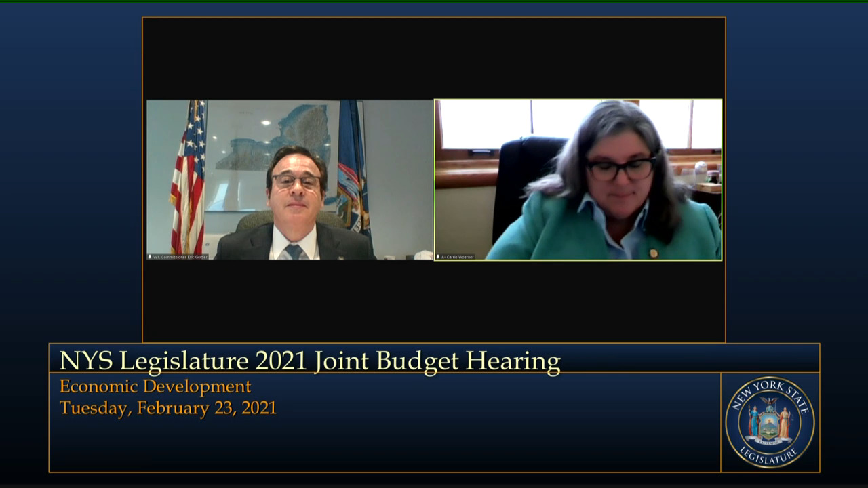Click the American flag in the left video

(188, 176)
